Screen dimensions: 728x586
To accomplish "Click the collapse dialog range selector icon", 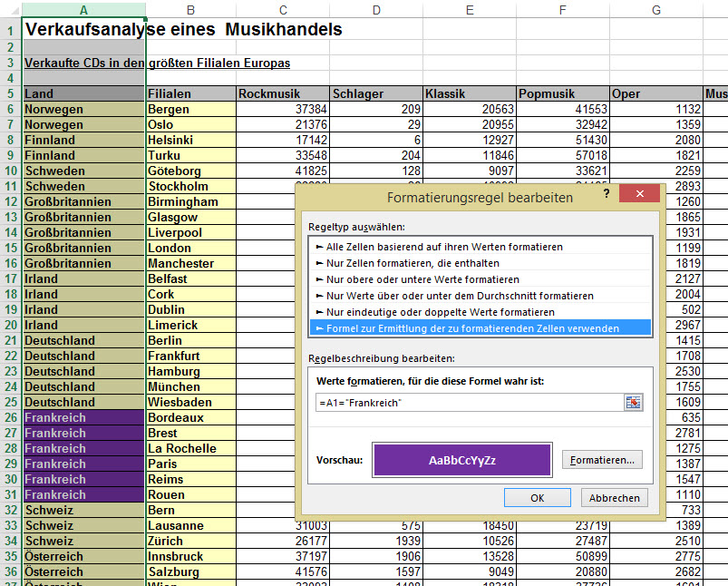I will tap(633, 402).
